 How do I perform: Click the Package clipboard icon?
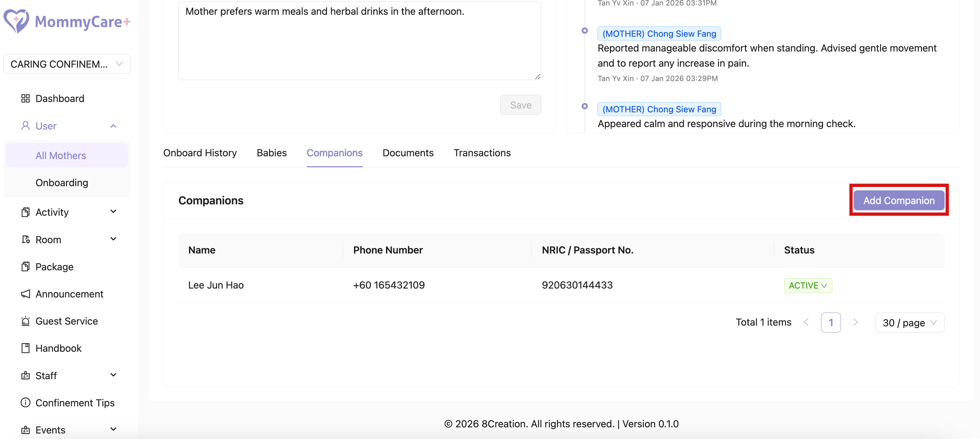pyautogui.click(x=25, y=267)
